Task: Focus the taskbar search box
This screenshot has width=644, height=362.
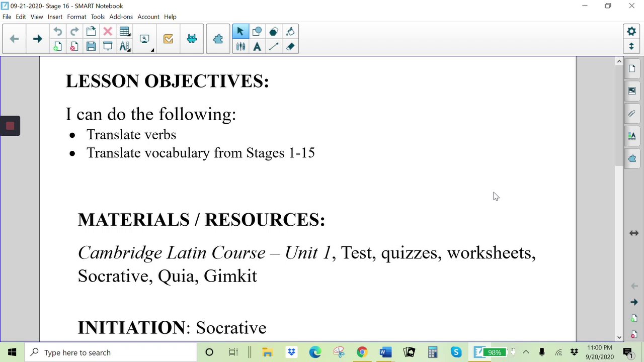Action: click(111, 352)
